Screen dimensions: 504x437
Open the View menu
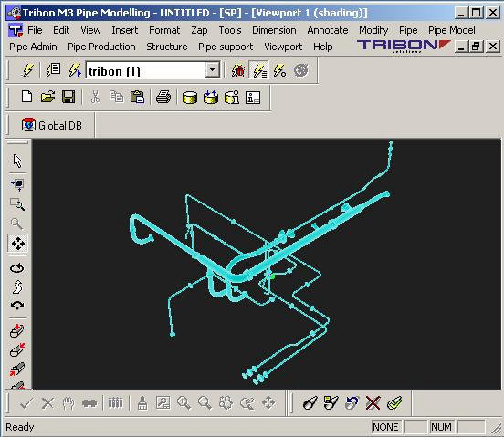[90, 30]
